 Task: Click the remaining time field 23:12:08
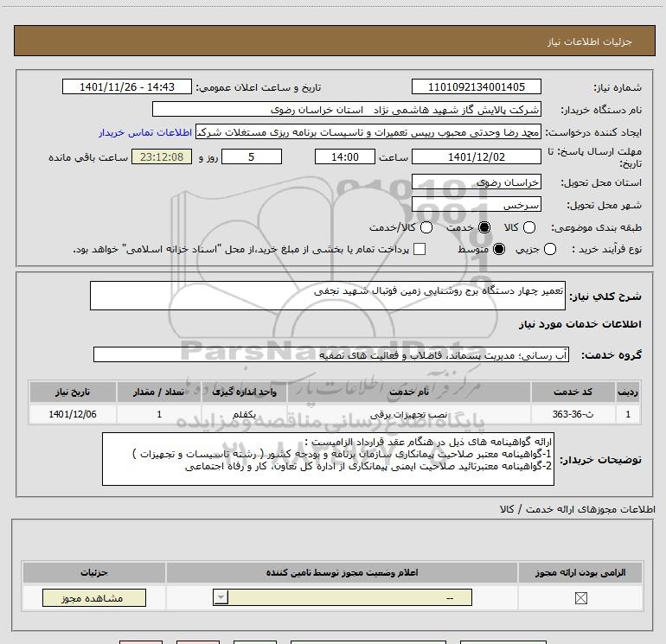[162, 156]
